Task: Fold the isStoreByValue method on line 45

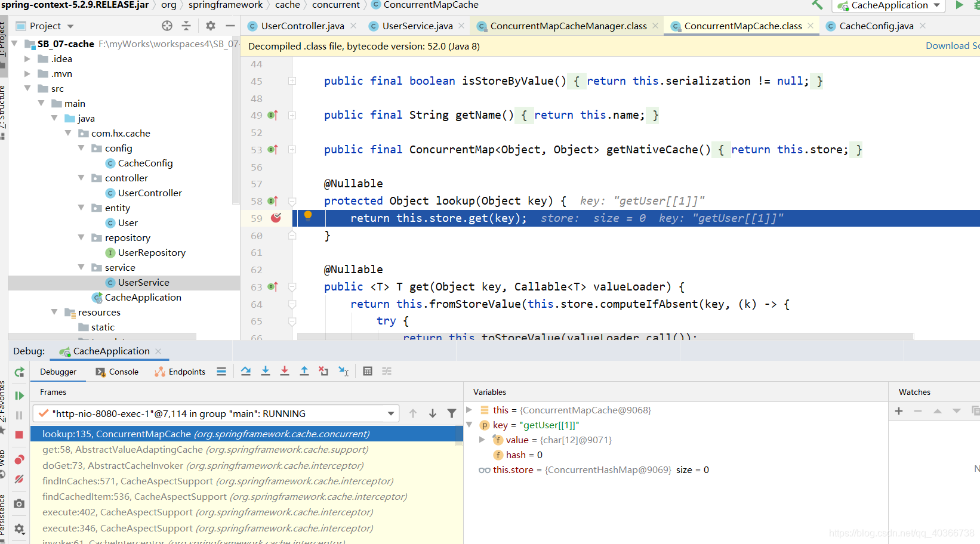Action: coord(292,81)
